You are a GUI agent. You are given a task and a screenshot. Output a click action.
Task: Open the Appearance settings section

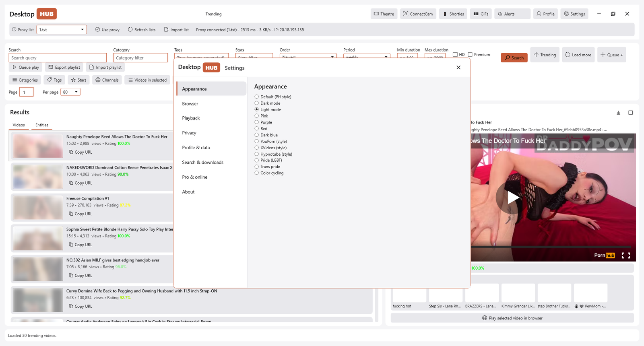coord(211,89)
